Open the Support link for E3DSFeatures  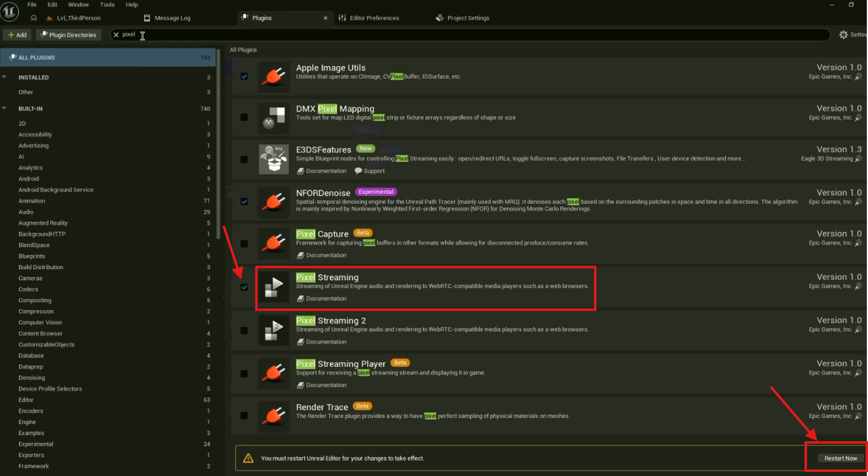[370, 171]
